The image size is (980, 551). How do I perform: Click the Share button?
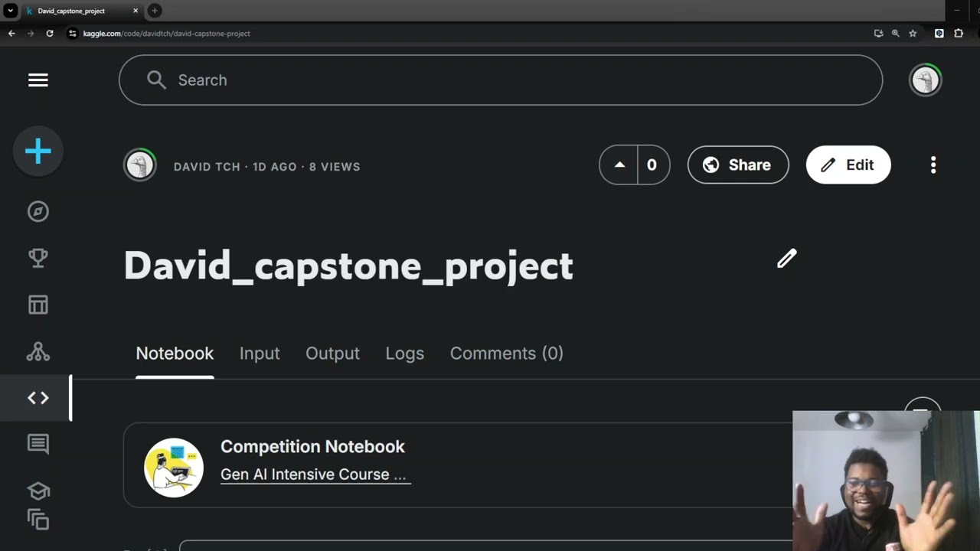(x=738, y=165)
